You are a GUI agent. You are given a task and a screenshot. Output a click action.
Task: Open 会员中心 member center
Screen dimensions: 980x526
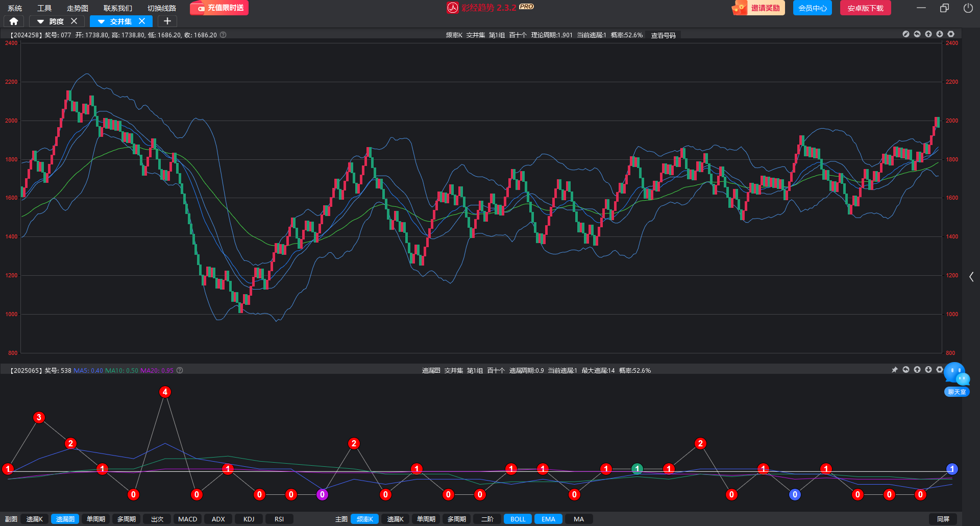coord(813,8)
